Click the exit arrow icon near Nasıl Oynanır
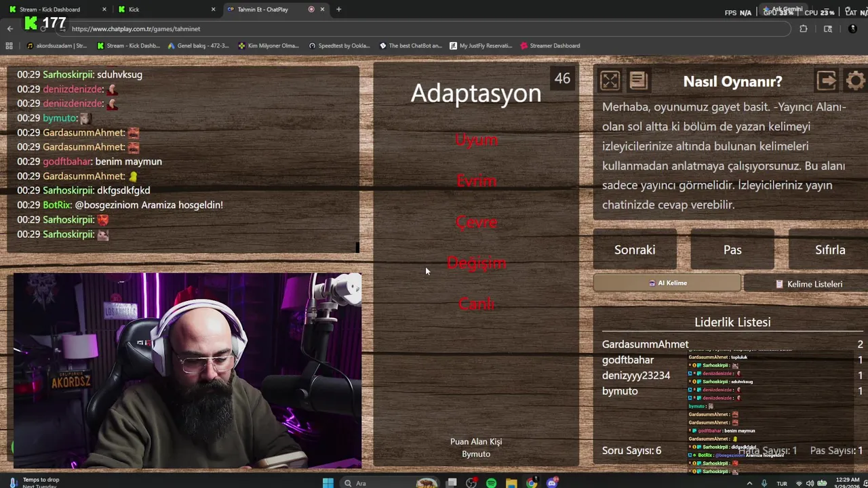 click(826, 81)
